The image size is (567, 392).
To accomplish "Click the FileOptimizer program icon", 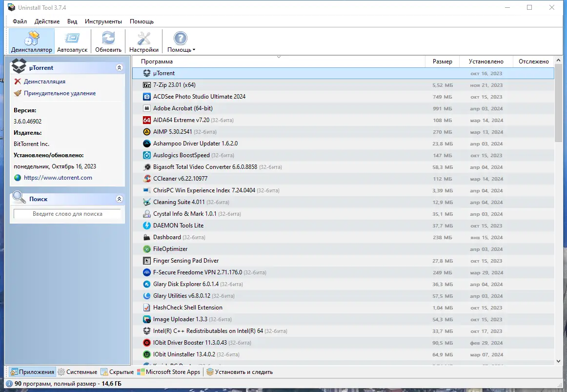I will pyautogui.click(x=146, y=249).
